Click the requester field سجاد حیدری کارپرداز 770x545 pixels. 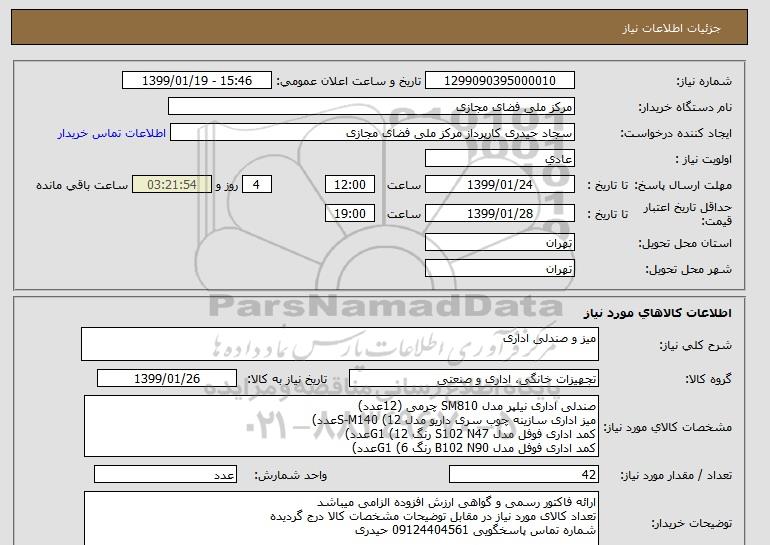tap(372, 132)
